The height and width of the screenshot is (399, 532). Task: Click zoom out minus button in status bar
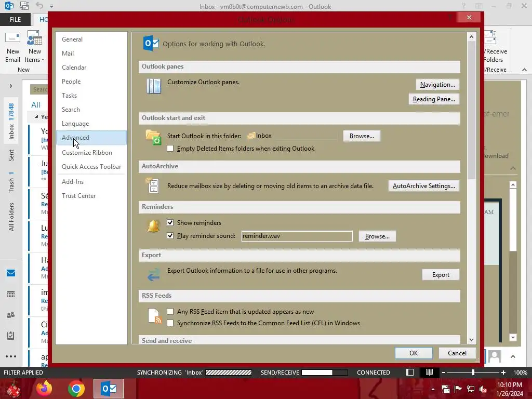(x=444, y=372)
